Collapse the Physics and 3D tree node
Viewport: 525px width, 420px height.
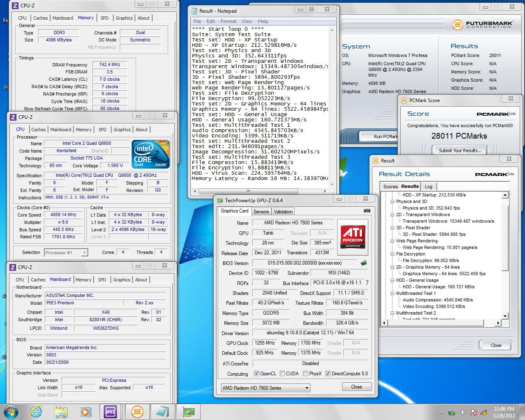(x=393, y=201)
